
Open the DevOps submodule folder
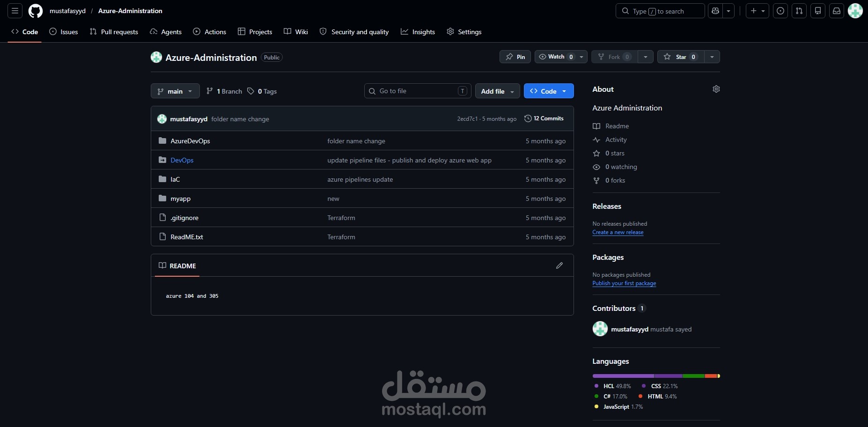click(182, 160)
